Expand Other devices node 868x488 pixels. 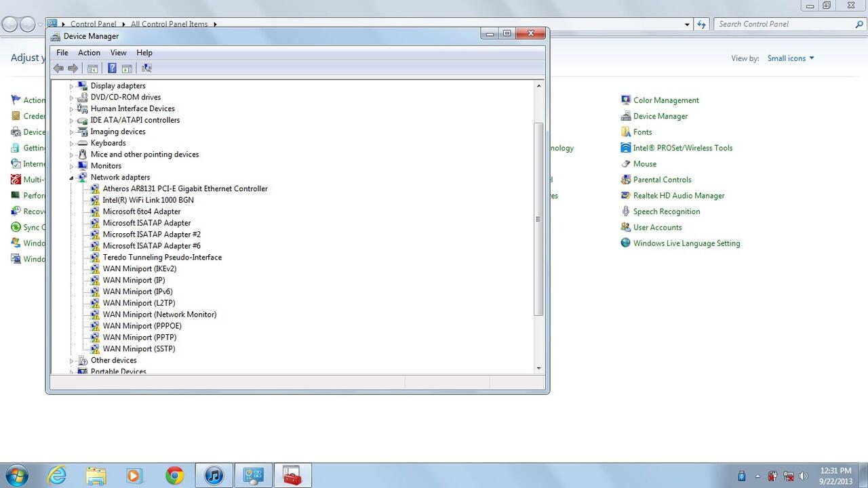(x=71, y=361)
